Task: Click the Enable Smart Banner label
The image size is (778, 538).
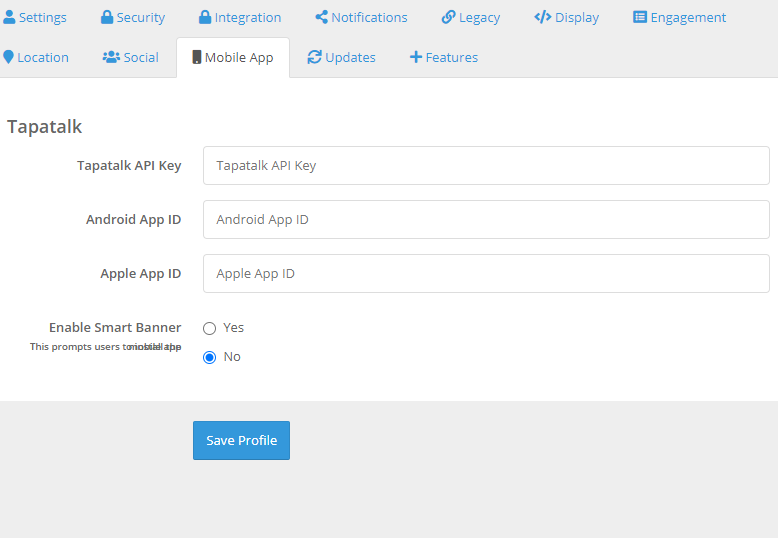Action: tap(115, 328)
